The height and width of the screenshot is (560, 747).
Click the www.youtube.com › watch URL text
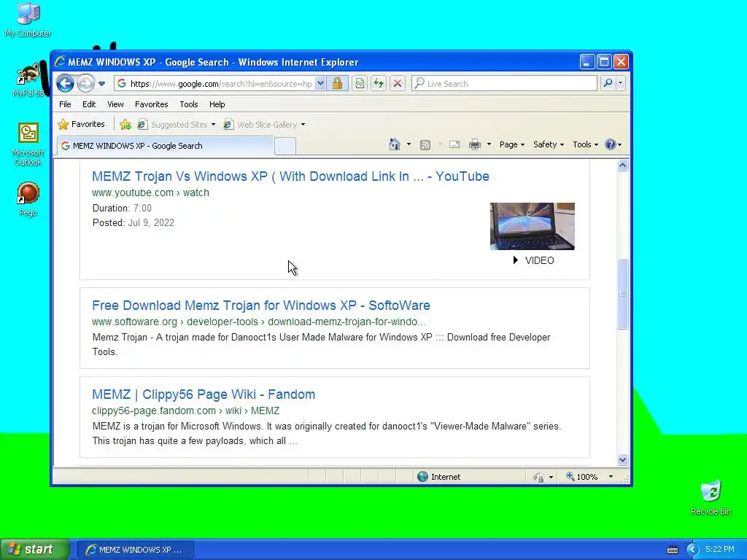(150, 192)
